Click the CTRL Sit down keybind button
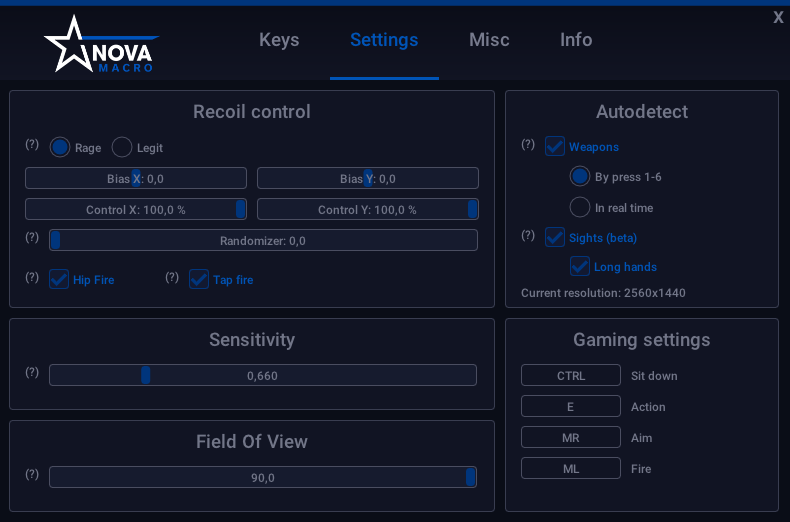The height and width of the screenshot is (522, 790). pyautogui.click(x=570, y=376)
